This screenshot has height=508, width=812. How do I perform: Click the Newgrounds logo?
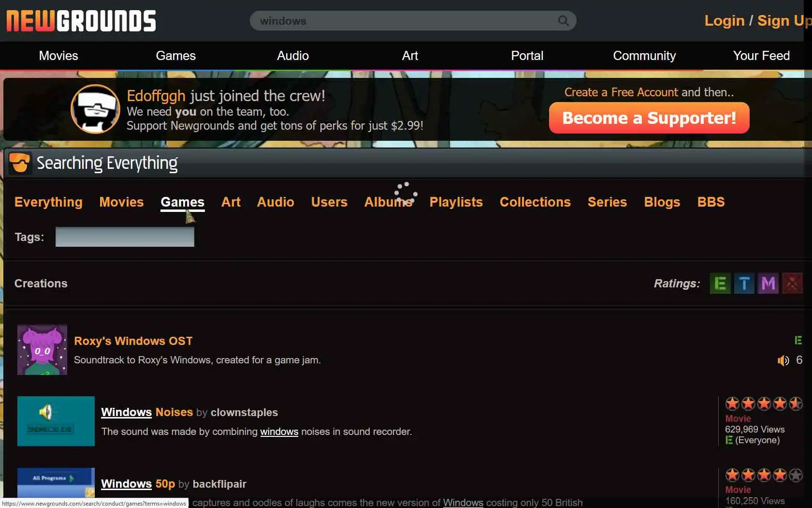(x=81, y=21)
